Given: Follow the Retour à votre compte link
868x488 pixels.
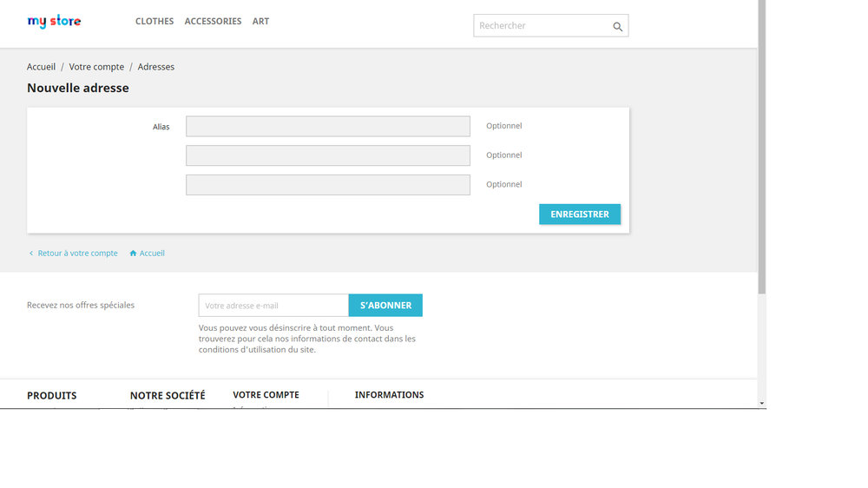Looking at the screenshot, I should 77,254.
